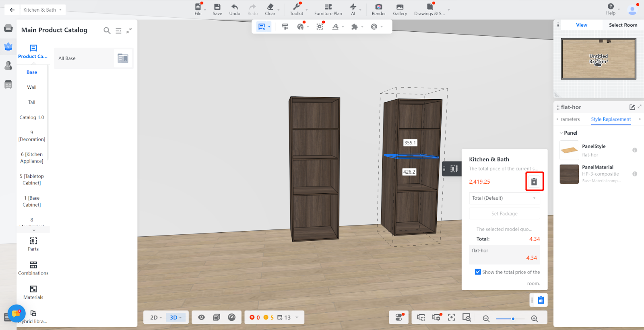
Task: Open the Materials panel icon
Action: click(x=33, y=289)
